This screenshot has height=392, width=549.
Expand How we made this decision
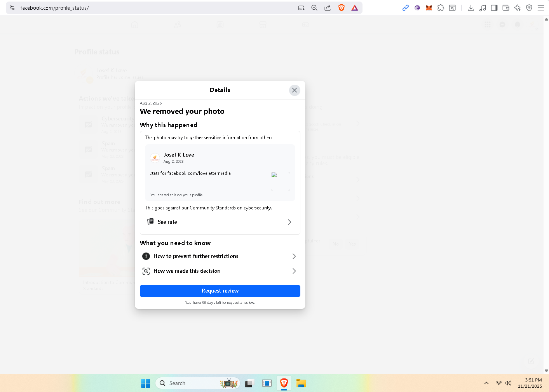pos(220,271)
